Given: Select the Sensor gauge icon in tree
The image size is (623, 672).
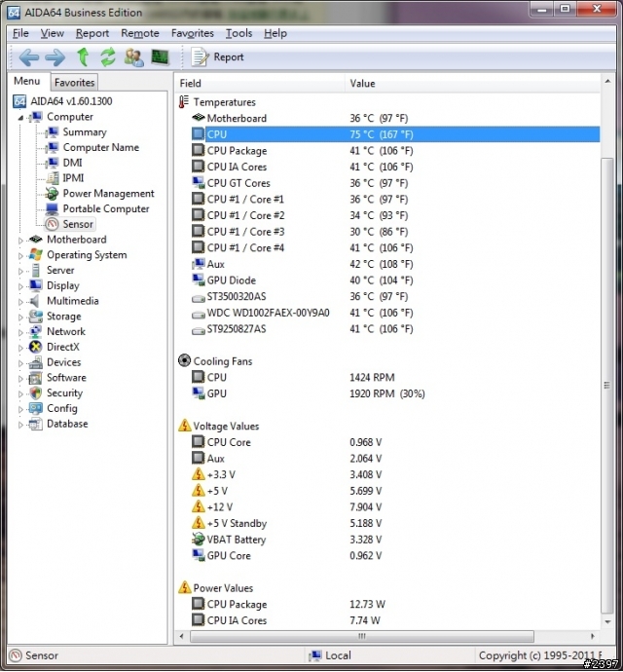Looking at the screenshot, I should pos(52,224).
